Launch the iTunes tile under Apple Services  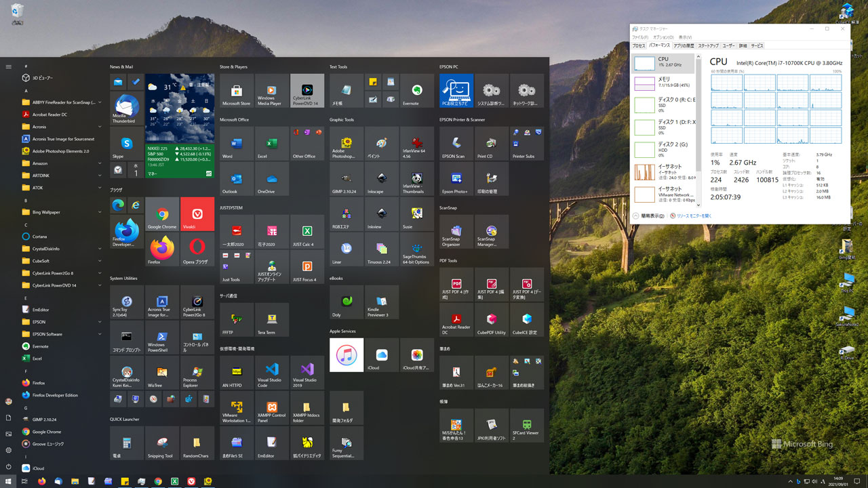coord(347,355)
